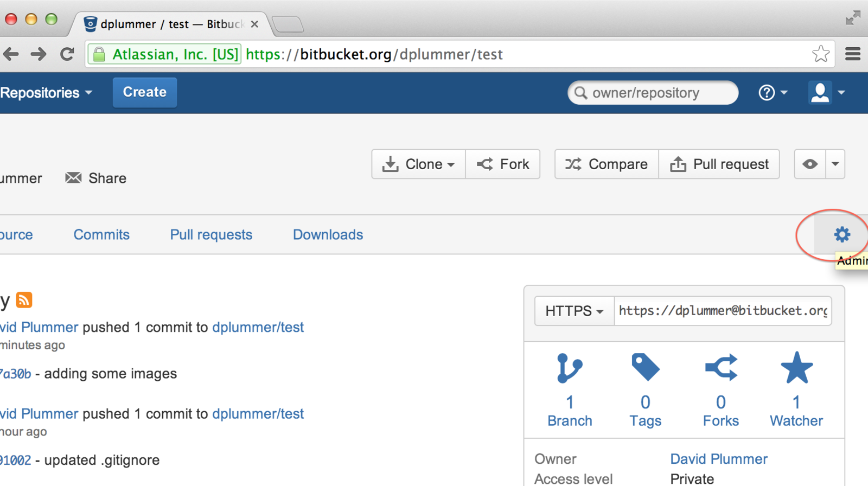868x486 pixels.
Task: Click first David Plummer activity link
Action: [39, 327]
